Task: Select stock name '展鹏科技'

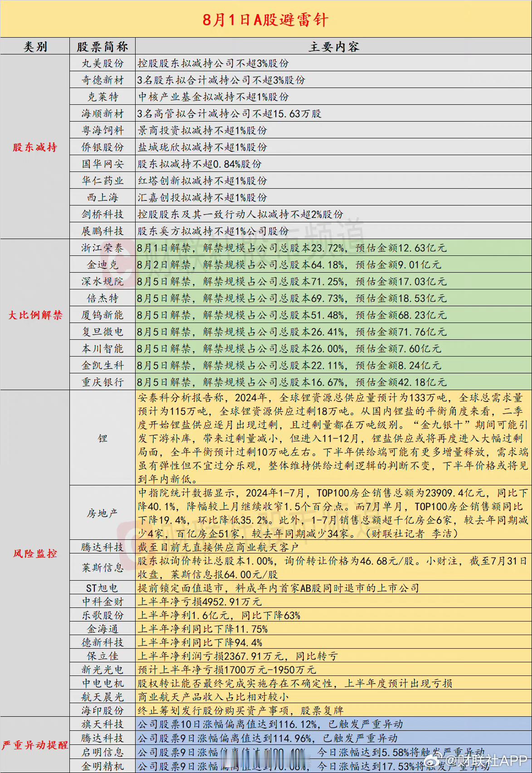Action: pyautogui.click(x=102, y=231)
